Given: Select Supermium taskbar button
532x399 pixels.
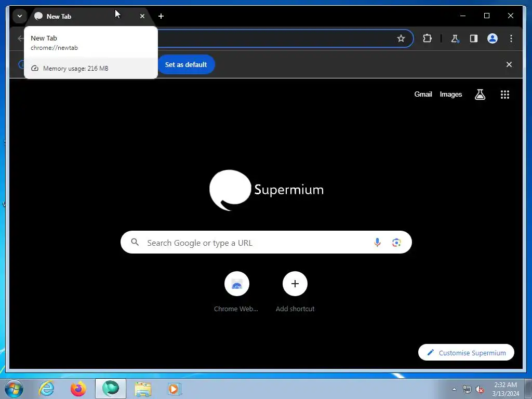Looking at the screenshot, I should pyautogui.click(x=111, y=389).
